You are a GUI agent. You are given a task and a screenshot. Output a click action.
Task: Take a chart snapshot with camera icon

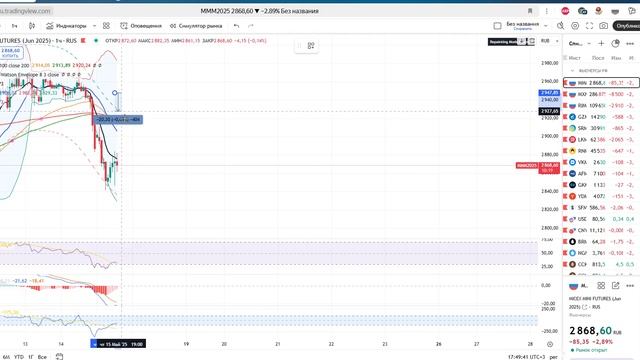pos(603,26)
